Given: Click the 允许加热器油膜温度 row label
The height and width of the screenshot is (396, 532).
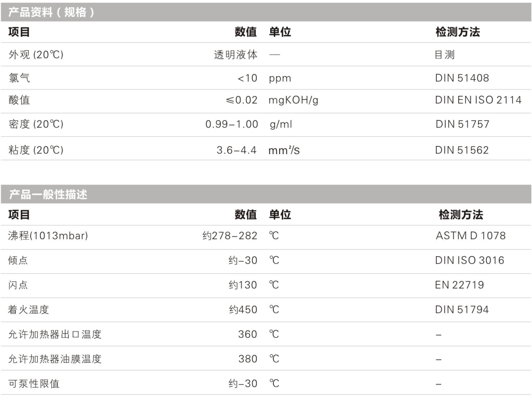Looking at the screenshot, I should (x=55, y=359).
